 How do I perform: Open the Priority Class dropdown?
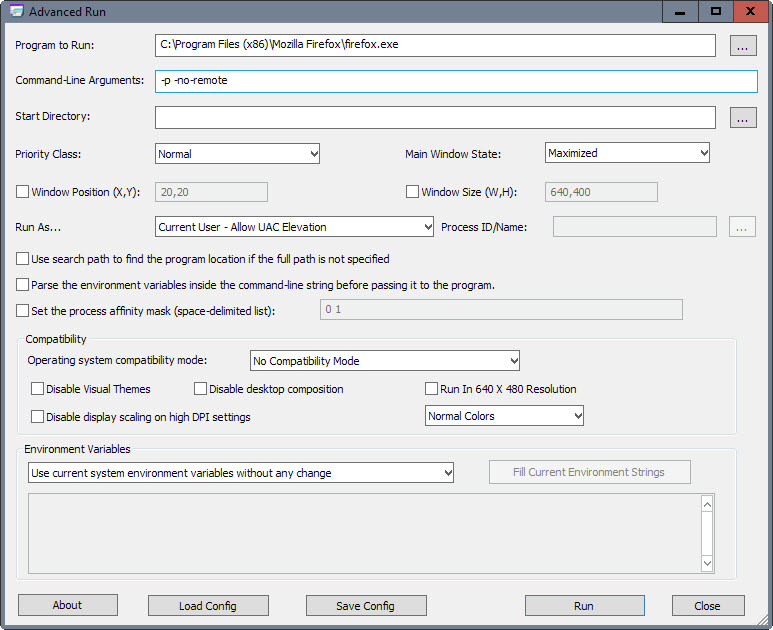[237, 154]
